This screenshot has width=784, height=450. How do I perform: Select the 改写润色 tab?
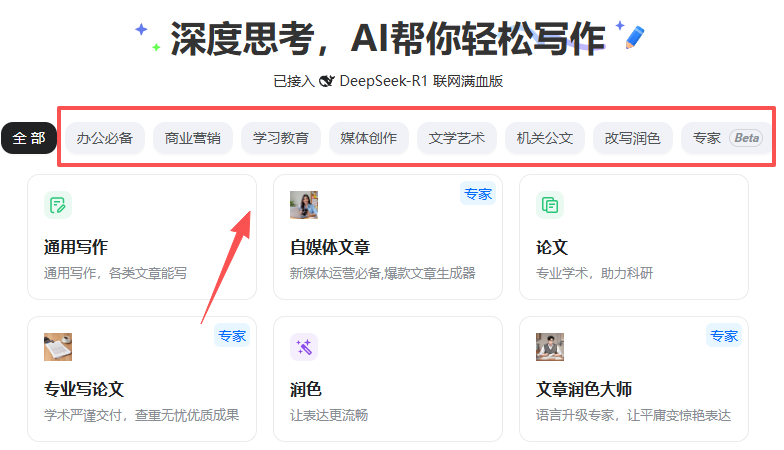(632, 138)
